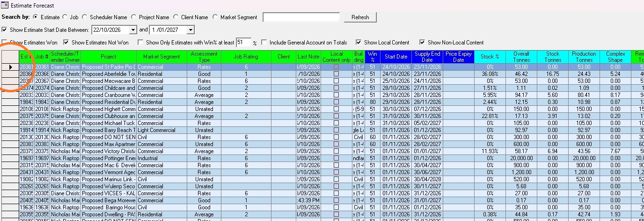Choose Scheduler Name search option

85,17
